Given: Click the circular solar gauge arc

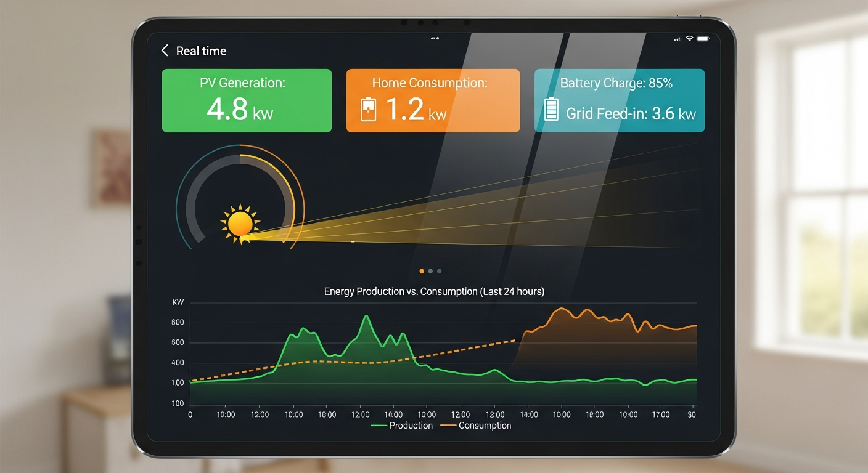Looking at the screenshot, I should point(240,197).
